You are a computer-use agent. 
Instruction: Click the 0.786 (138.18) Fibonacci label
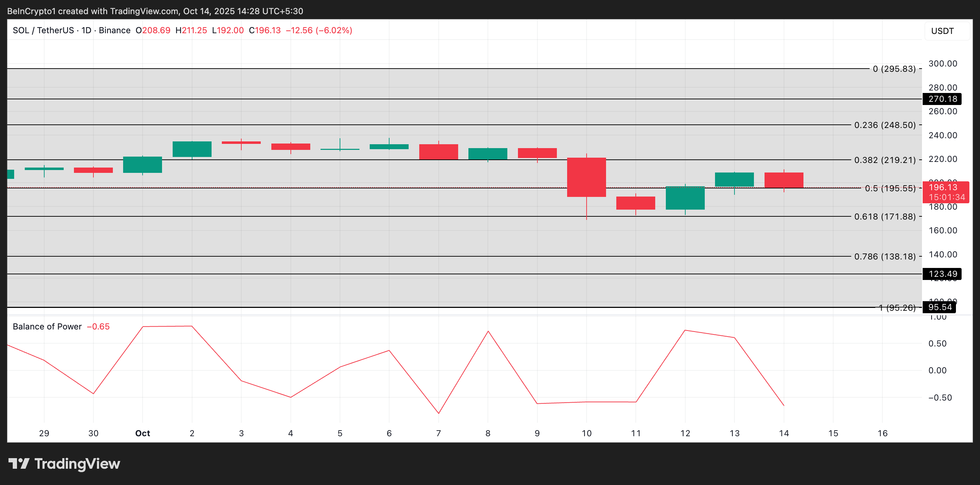point(884,257)
